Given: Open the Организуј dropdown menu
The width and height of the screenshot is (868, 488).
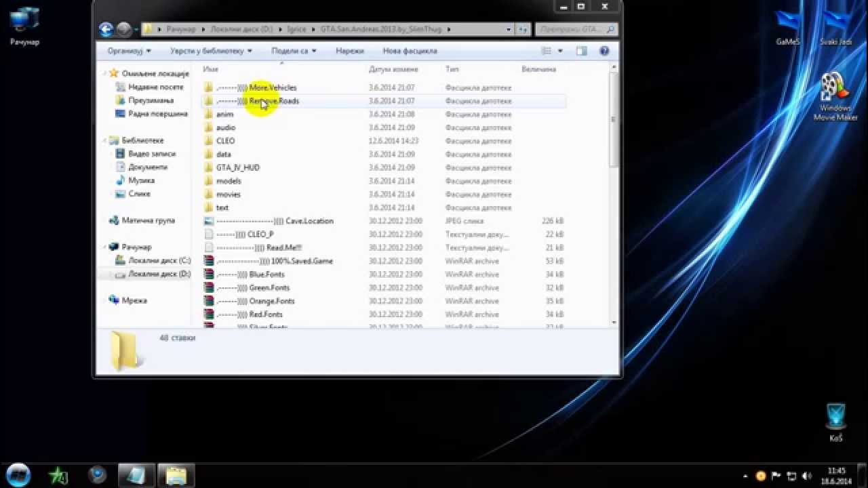Looking at the screenshot, I should (129, 51).
